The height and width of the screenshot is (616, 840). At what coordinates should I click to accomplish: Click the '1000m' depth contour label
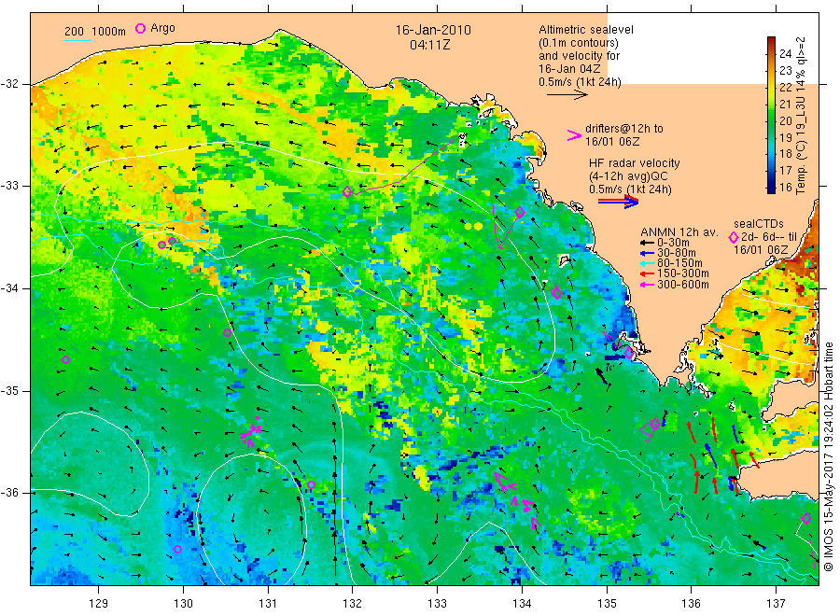pyautogui.click(x=109, y=32)
